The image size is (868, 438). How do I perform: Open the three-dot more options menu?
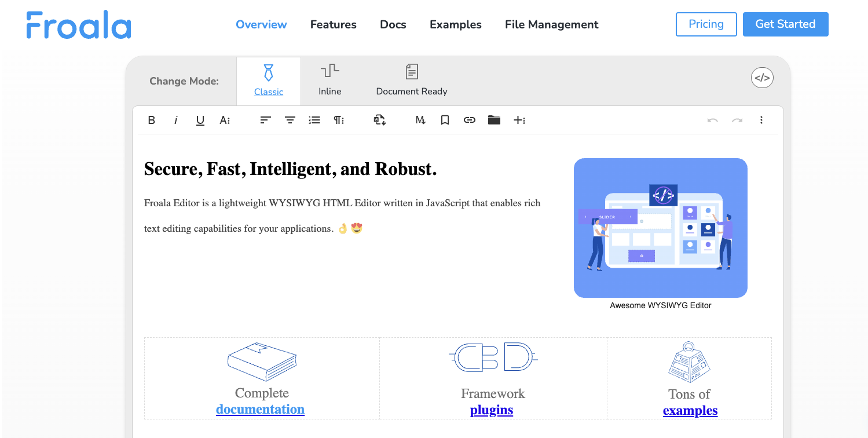761,120
